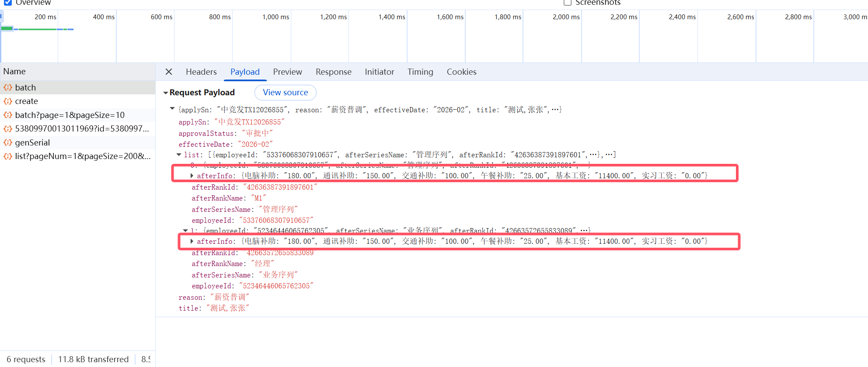Open the Timing tab

(420, 72)
